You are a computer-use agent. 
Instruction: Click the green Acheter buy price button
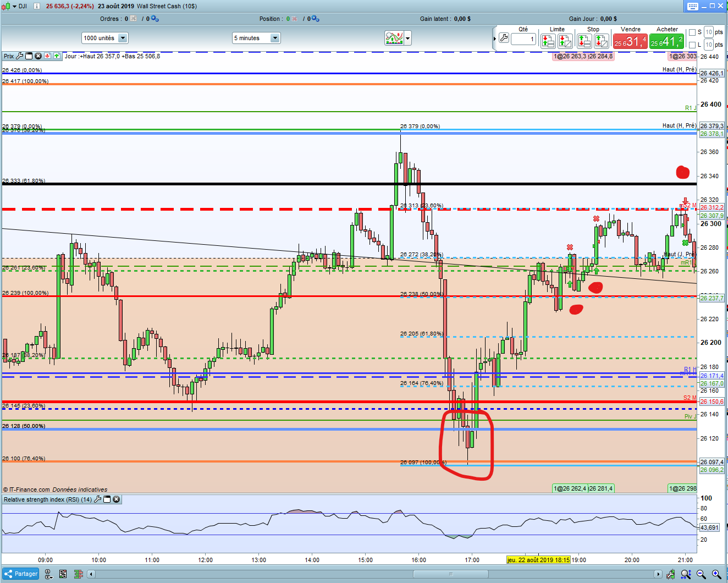666,41
